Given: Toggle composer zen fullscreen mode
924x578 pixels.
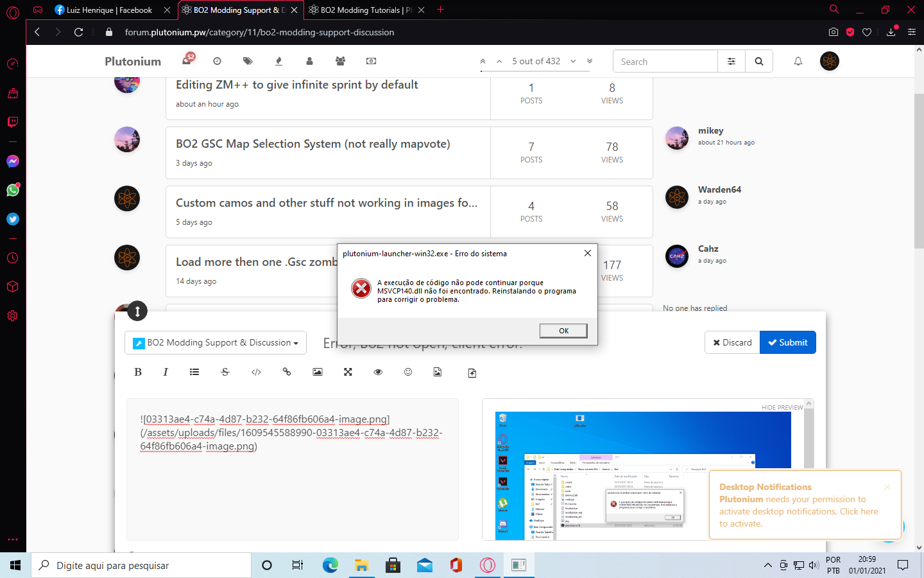Looking at the screenshot, I should coord(348,372).
